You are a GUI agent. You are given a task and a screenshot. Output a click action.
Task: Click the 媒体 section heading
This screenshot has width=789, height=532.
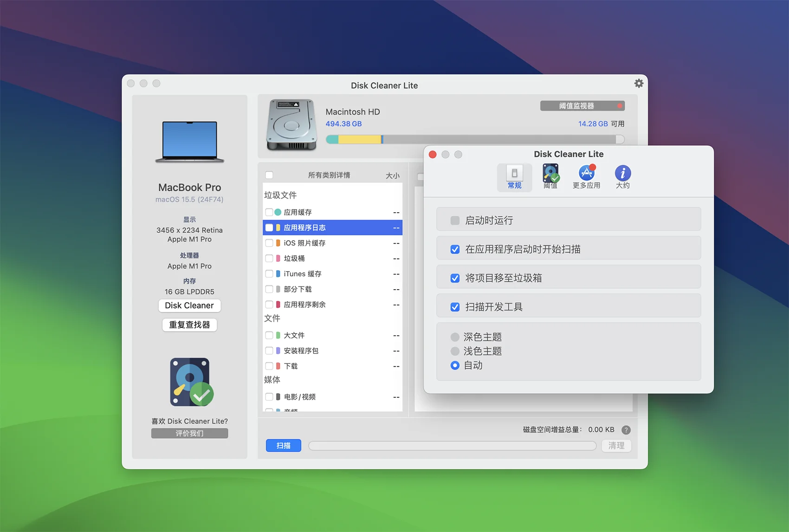tap(272, 380)
